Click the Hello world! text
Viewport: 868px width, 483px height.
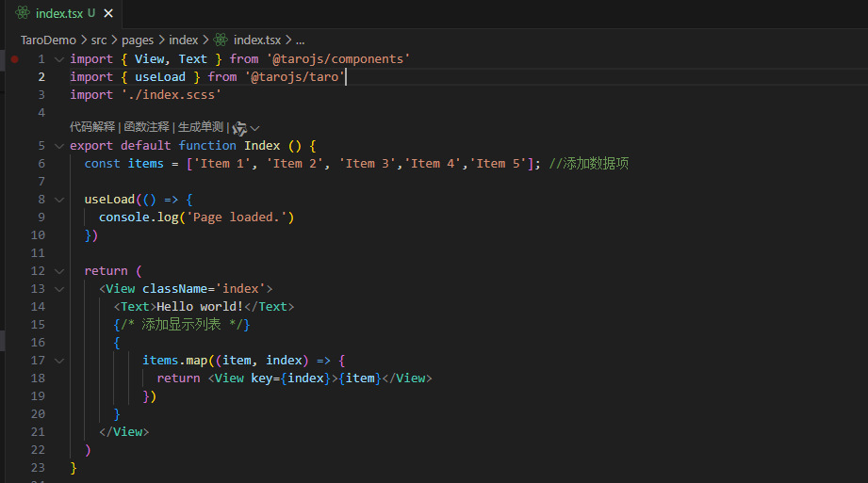click(x=200, y=307)
